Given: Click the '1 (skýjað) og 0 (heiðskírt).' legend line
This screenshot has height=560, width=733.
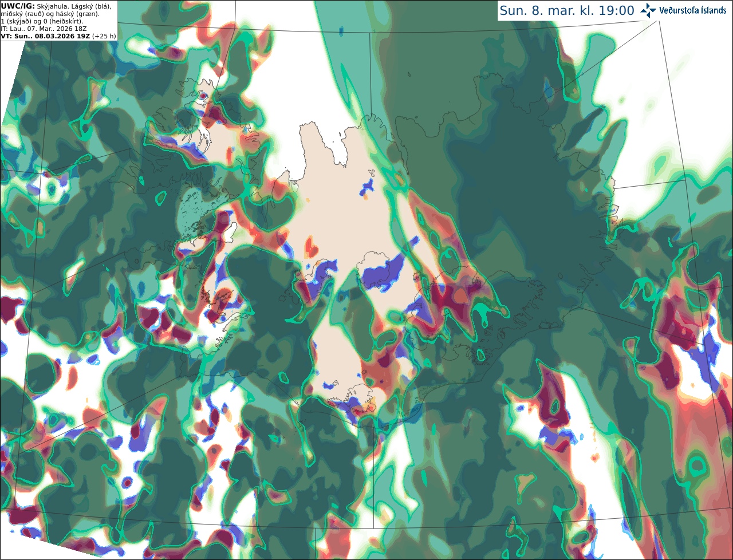Looking at the screenshot, I should tap(42, 21).
